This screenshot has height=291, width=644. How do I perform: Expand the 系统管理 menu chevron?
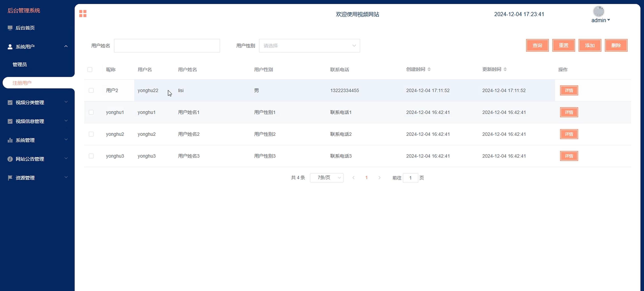[66, 140]
